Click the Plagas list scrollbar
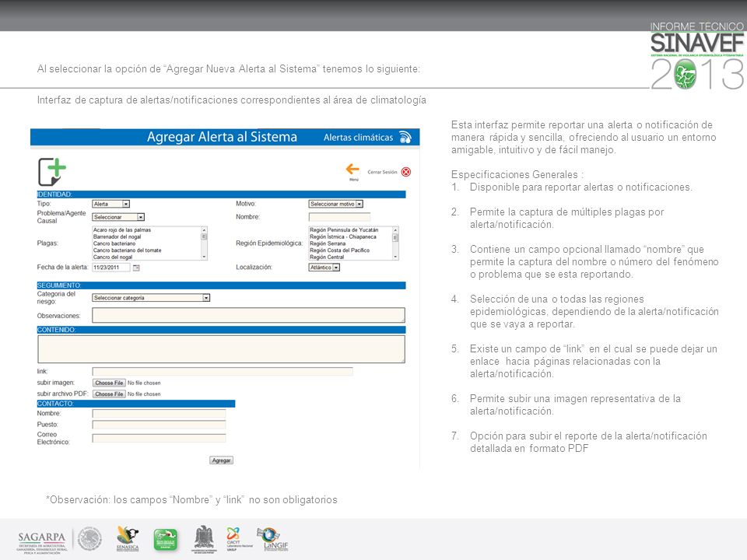This screenshot has width=747, height=560. [x=204, y=243]
